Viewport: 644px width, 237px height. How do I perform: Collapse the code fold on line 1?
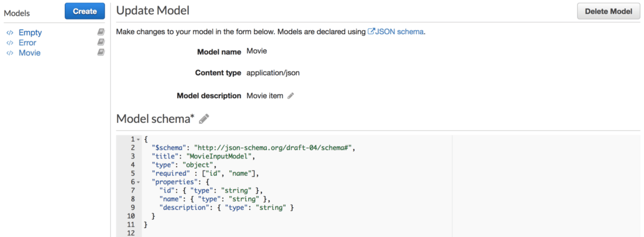[x=138, y=139]
